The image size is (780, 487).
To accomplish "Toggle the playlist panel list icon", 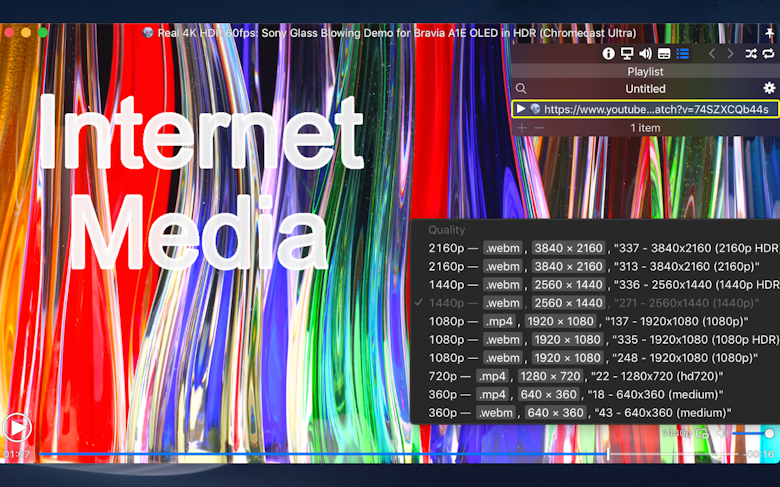I will pos(682,54).
